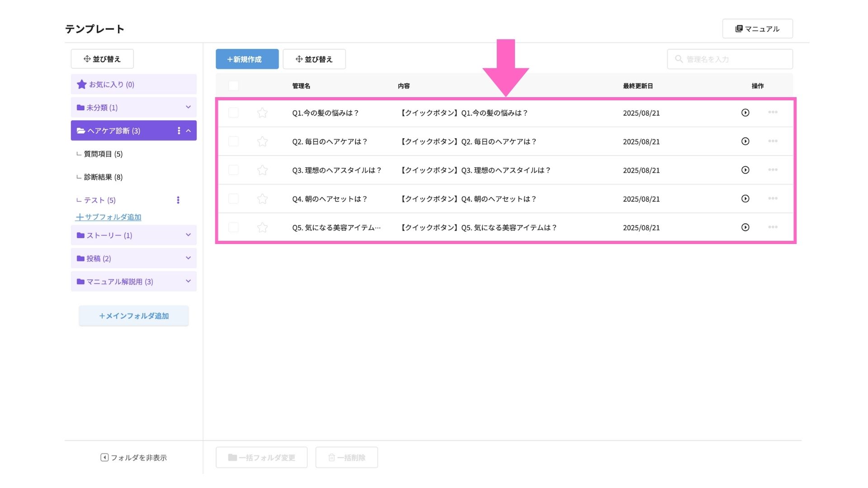This screenshot has height=488, width=868.
Task: Open the ストーリー (1) folder
Action: pos(134,235)
